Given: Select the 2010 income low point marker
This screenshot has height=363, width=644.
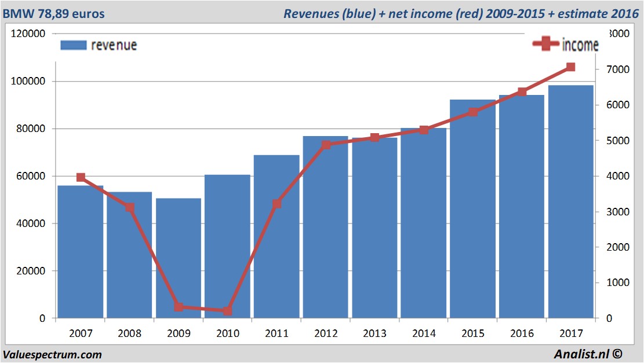Looking at the screenshot, I should (x=227, y=311).
